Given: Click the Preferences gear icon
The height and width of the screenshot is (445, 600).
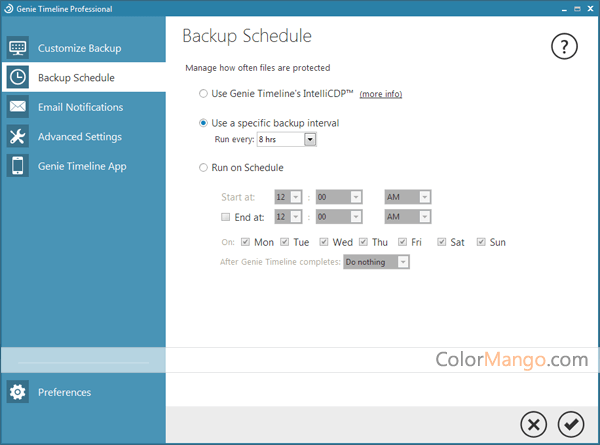Looking at the screenshot, I should tap(18, 392).
